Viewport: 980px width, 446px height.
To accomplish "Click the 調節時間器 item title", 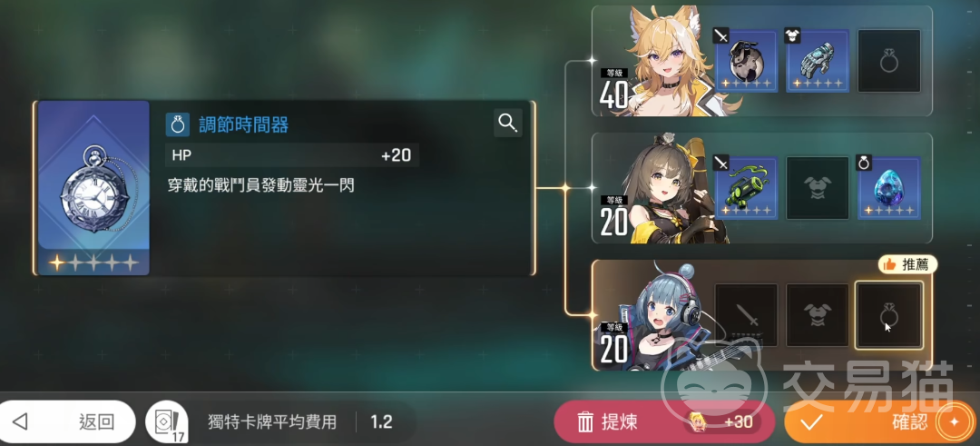I will point(244,124).
